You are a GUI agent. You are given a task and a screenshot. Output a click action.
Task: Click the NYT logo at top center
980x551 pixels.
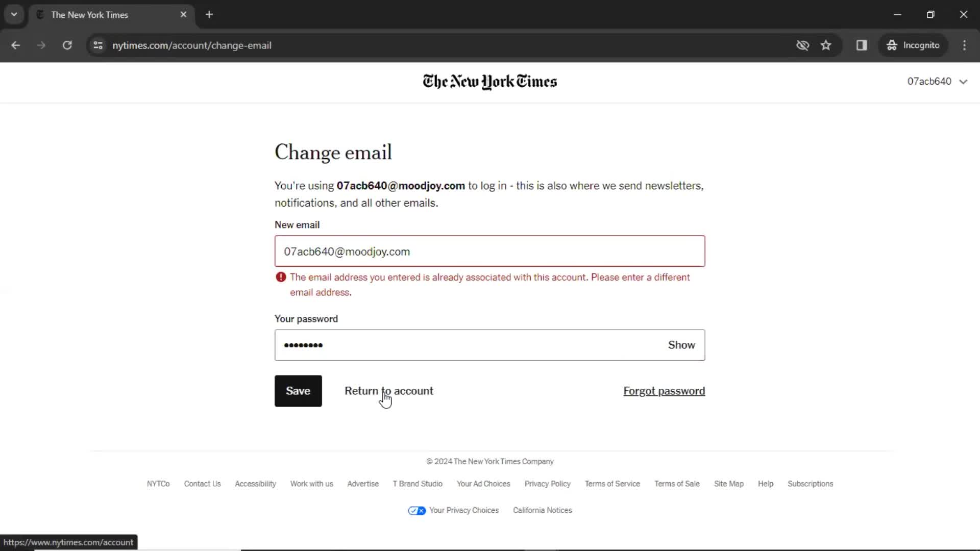[490, 82]
